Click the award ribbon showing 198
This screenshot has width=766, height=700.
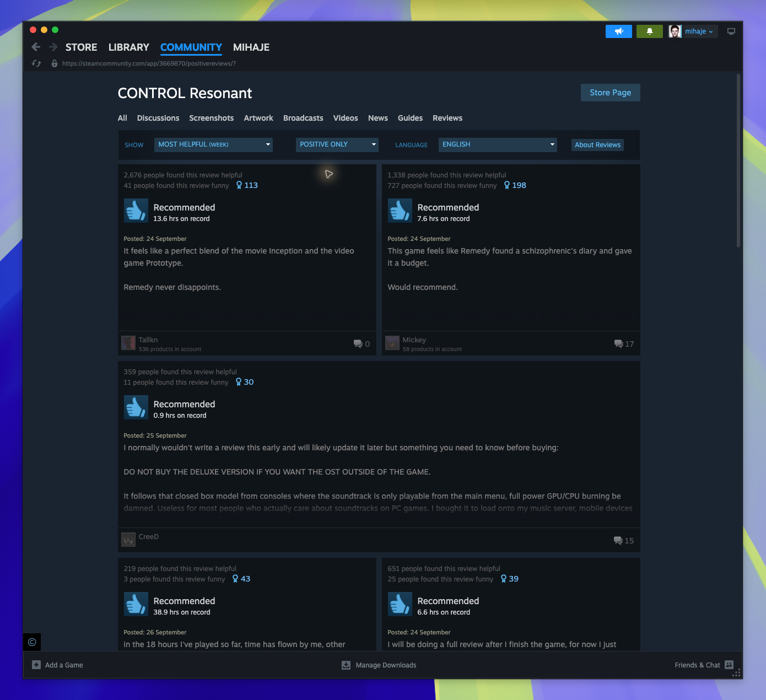pos(515,185)
